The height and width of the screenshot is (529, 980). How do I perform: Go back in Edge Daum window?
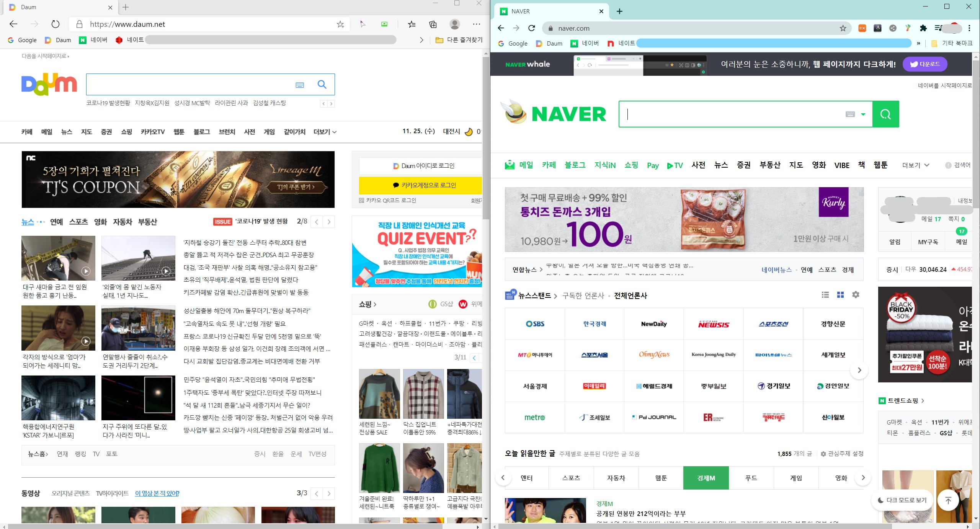[13, 24]
